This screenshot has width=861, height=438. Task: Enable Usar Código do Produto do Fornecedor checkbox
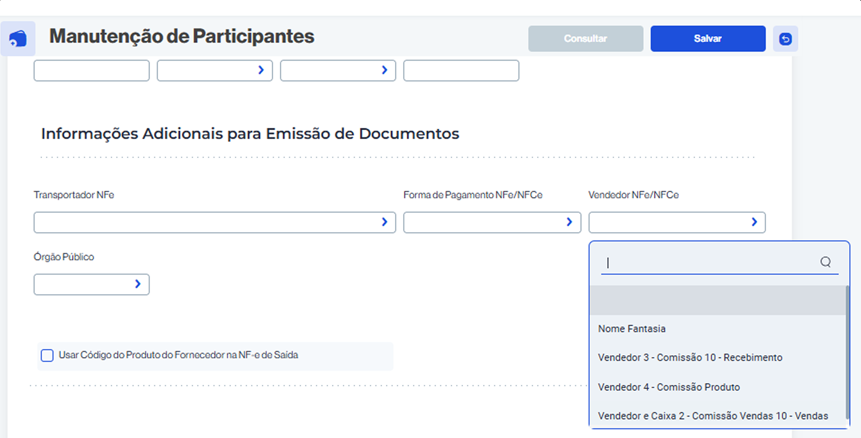pyautogui.click(x=47, y=355)
